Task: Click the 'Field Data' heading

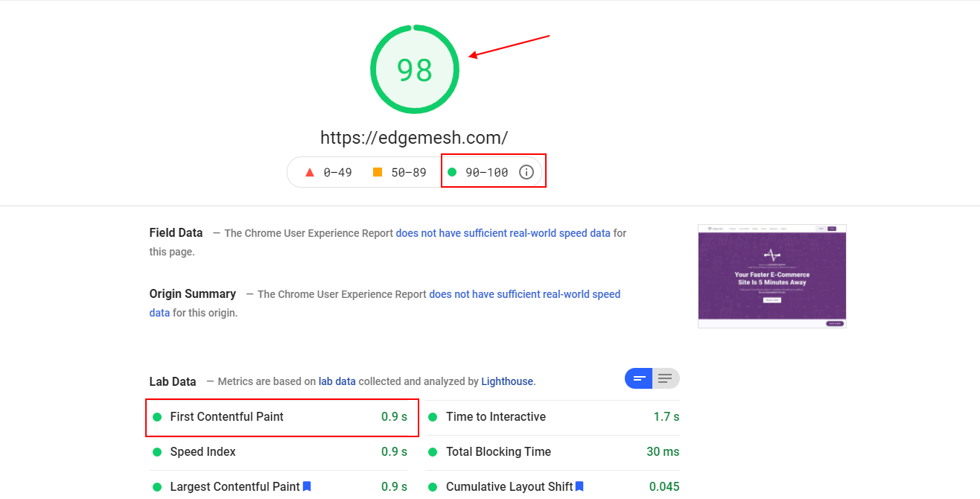Action: tap(176, 233)
